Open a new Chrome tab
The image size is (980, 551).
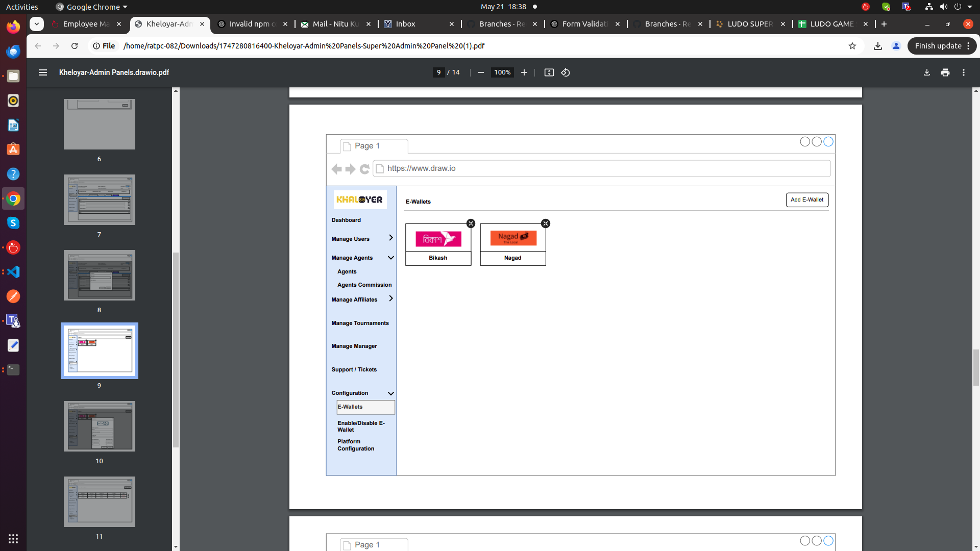tap(884, 24)
